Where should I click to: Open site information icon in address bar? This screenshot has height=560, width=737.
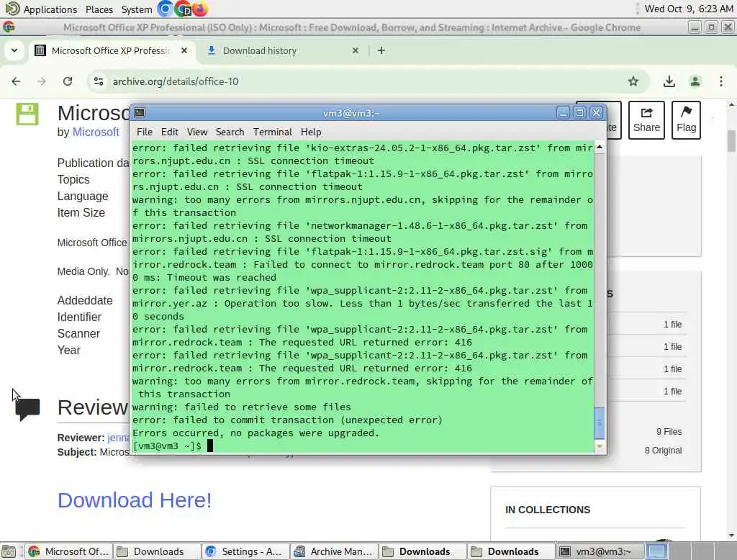coord(99,81)
